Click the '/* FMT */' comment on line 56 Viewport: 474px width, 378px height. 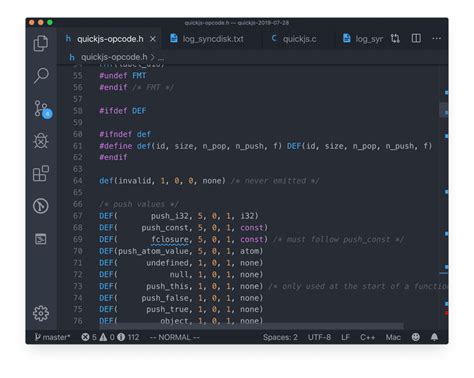153,87
